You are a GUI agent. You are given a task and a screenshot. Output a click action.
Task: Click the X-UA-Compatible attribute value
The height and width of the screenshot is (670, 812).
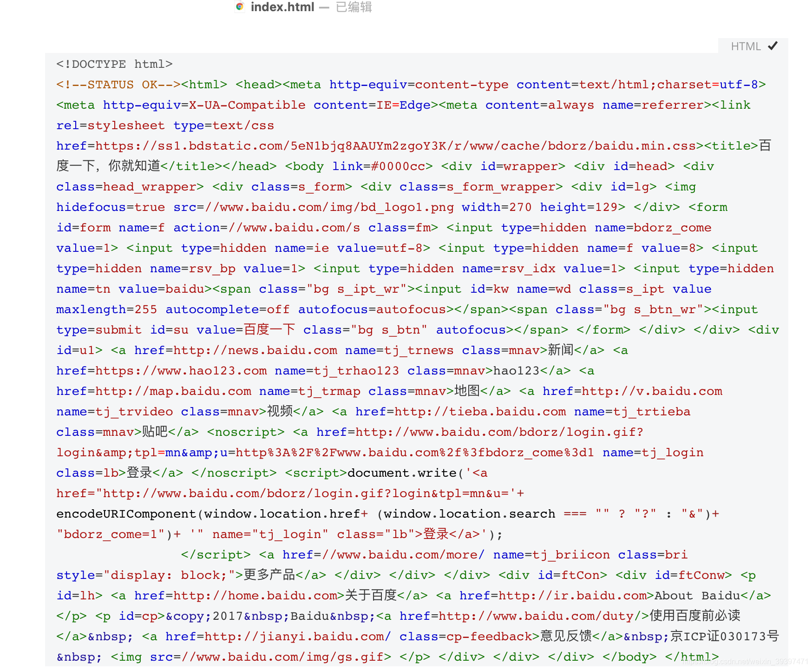[247, 105]
